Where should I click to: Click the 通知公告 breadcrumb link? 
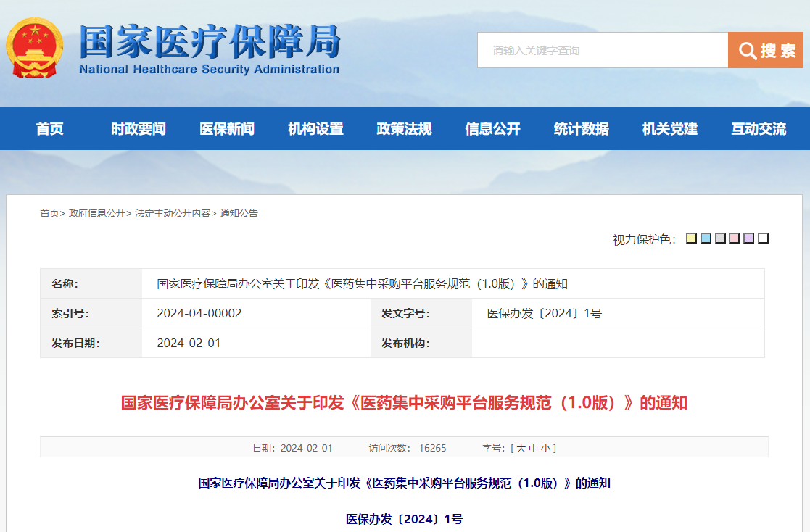239,213
